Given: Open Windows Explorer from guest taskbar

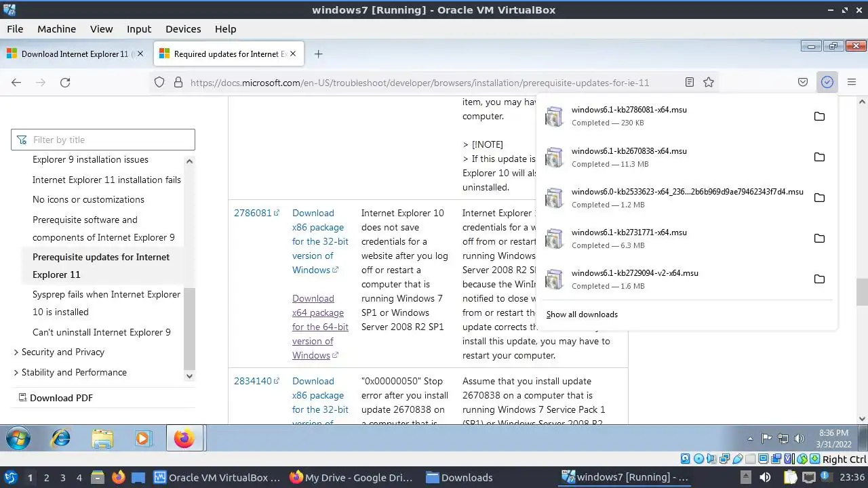Looking at the screenshot, I should [102, 439].
